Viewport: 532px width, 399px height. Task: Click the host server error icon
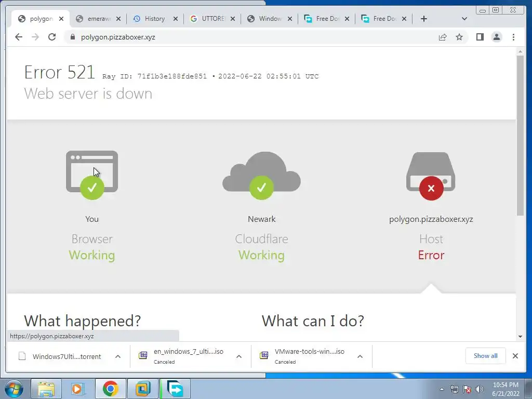(x=431, y=176)
